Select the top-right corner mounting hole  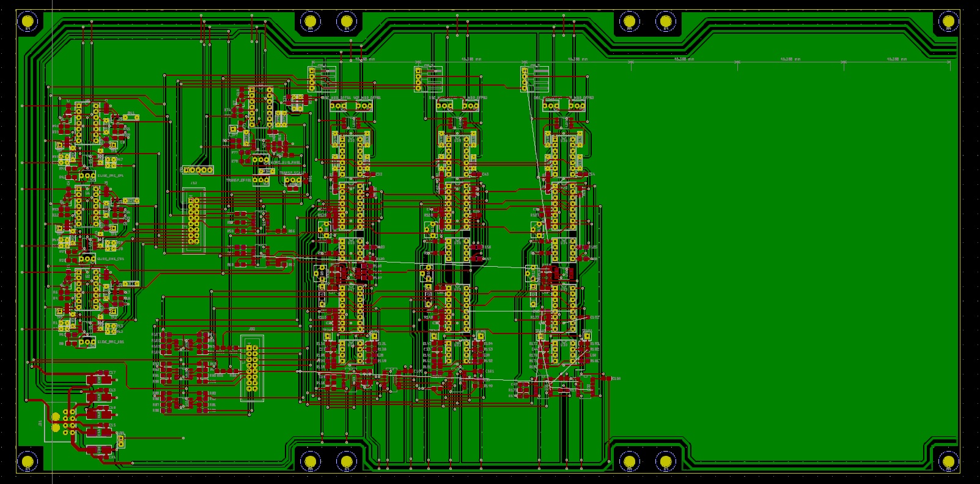pos(948,22)
